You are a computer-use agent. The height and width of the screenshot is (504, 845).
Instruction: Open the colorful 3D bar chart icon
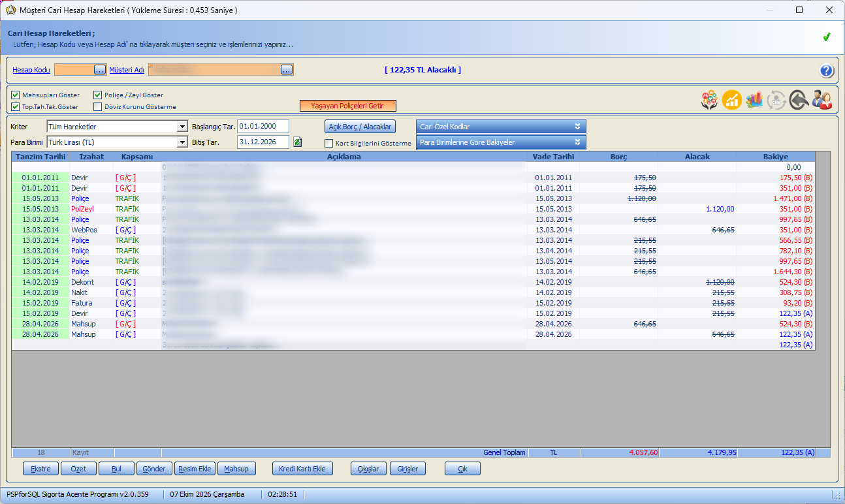tap(754, 100)
